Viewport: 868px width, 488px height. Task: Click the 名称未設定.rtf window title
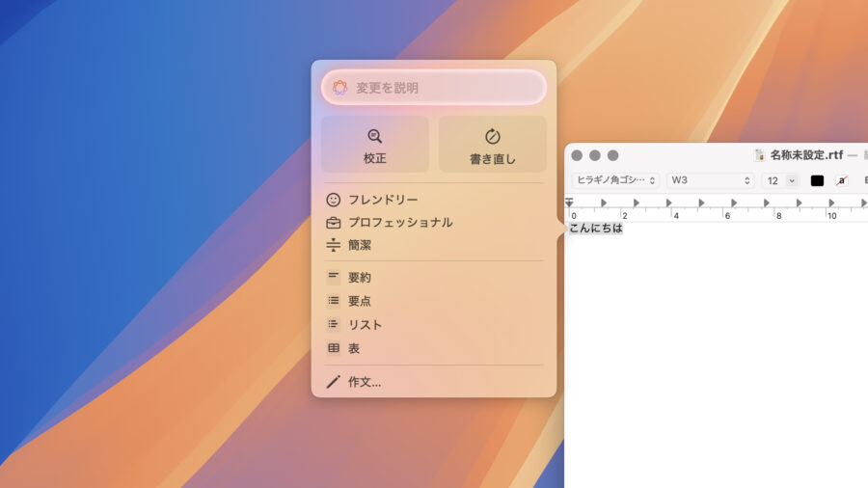click(x=806, y=155)
